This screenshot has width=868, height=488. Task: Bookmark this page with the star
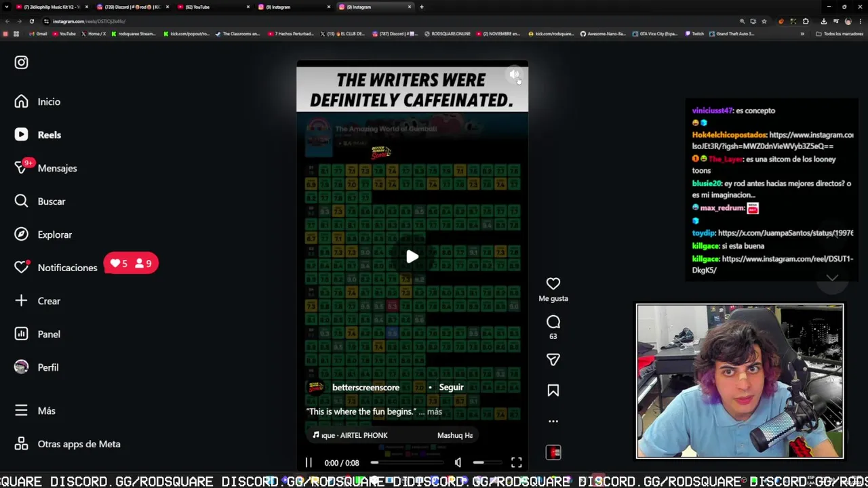point(764,21)
